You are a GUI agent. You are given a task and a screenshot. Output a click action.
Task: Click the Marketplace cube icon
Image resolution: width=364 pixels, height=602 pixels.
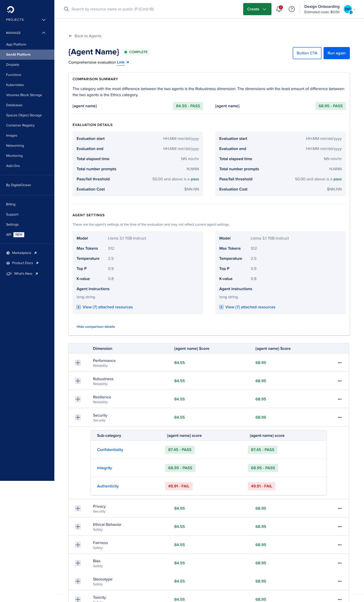8,253
